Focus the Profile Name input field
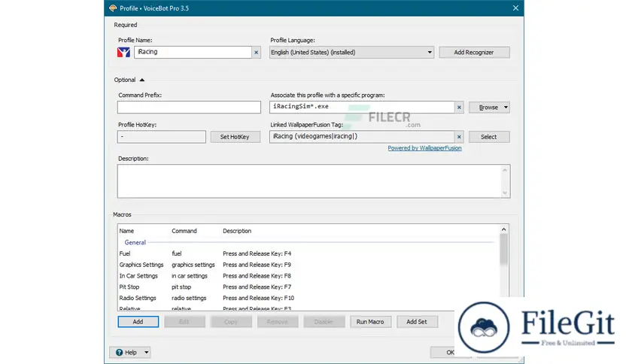This screenshot has height=364, width=629. [193, 52]
